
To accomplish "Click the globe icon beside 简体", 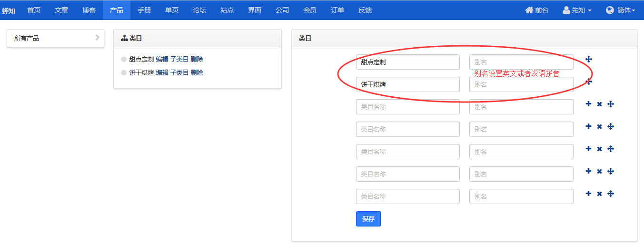I will (x=610, y=10).
